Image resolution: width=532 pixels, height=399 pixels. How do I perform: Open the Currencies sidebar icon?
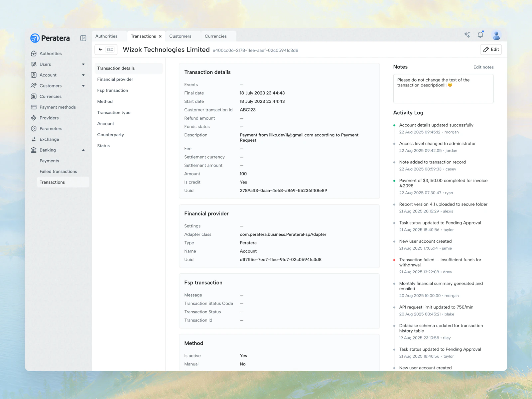click(34, 96)
